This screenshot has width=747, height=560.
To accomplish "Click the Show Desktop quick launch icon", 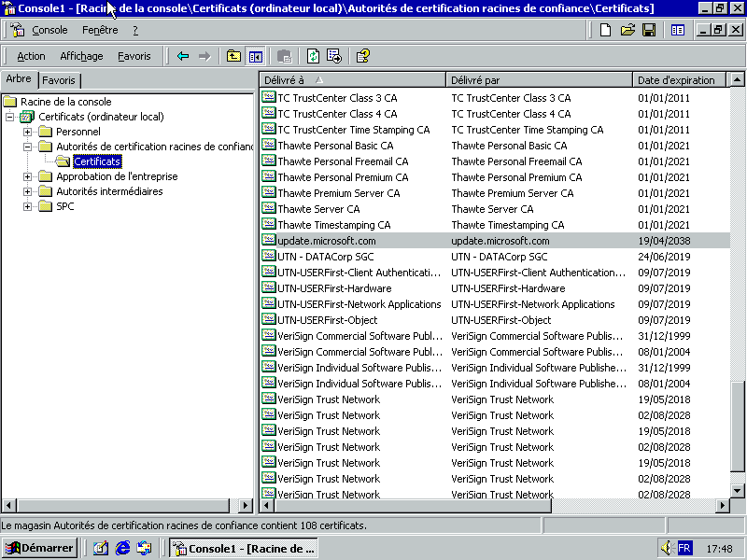I will (101, 548).
